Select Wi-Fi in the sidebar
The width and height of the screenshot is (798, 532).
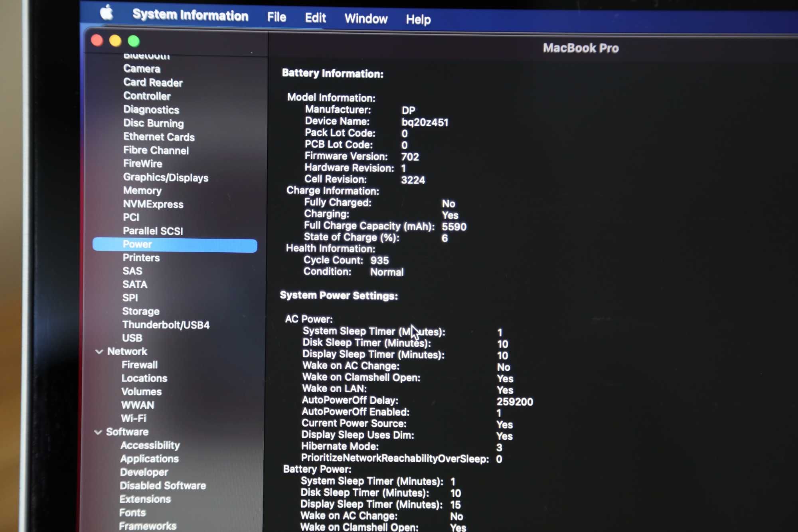pos(134,418)
